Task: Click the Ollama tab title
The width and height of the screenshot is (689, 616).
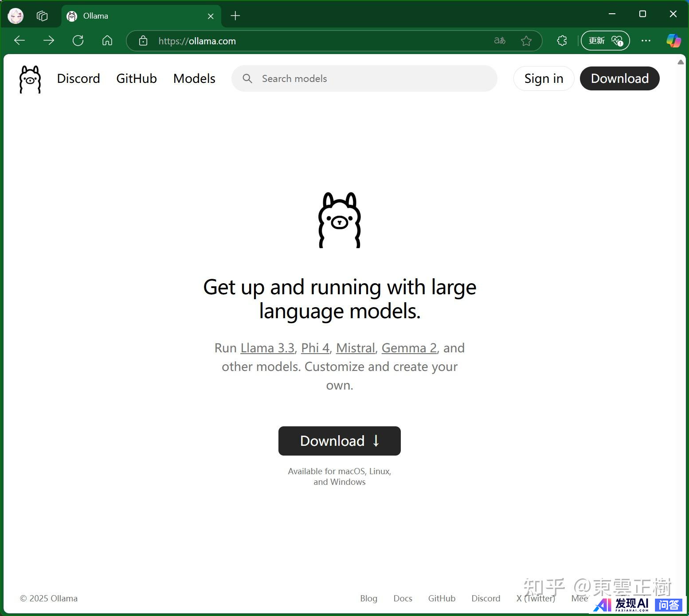Action: (x=96, y=16)
